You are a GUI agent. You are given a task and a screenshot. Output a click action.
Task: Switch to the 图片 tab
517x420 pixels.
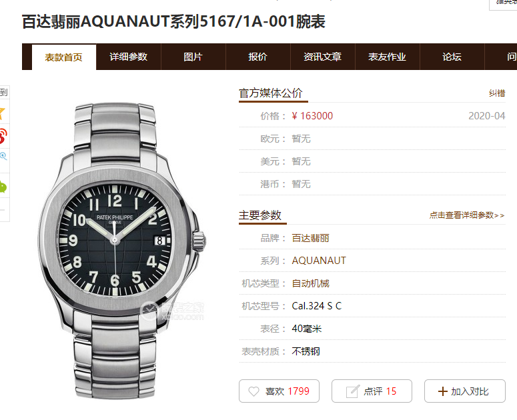tap(193, 57)
